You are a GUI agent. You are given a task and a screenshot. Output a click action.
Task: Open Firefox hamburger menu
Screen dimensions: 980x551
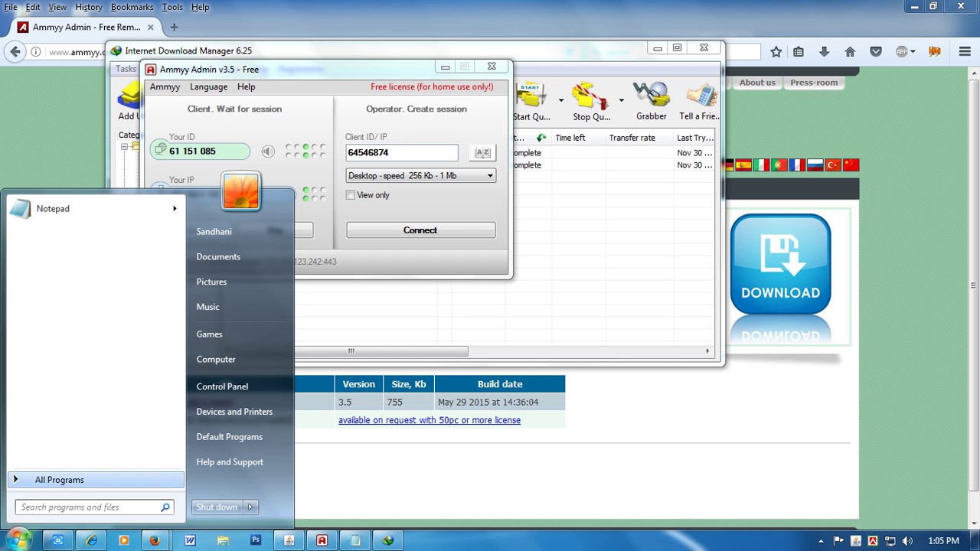[965, 51]
